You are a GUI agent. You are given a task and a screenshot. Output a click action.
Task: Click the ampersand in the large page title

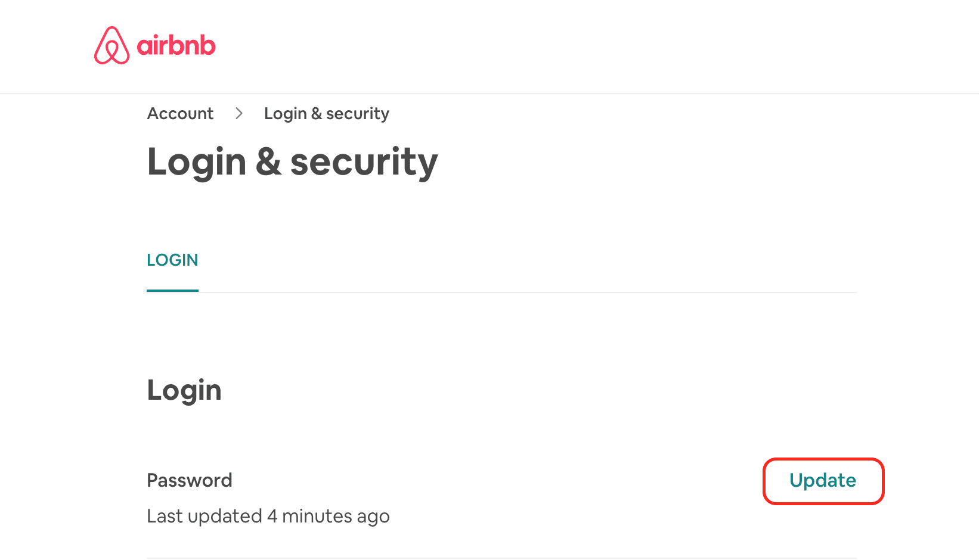click(268, 162)
